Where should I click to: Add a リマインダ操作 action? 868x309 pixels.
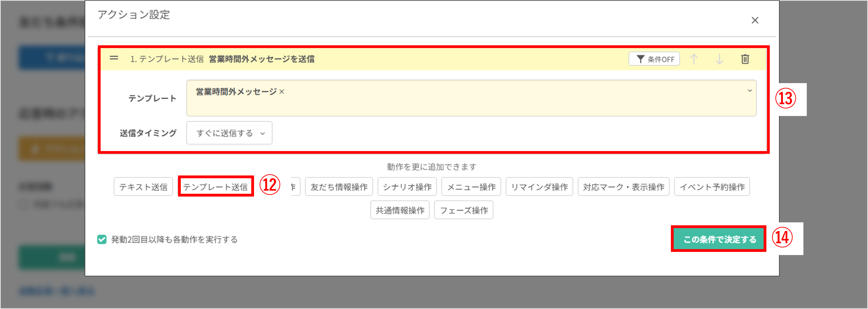click(x=539, y=187)
